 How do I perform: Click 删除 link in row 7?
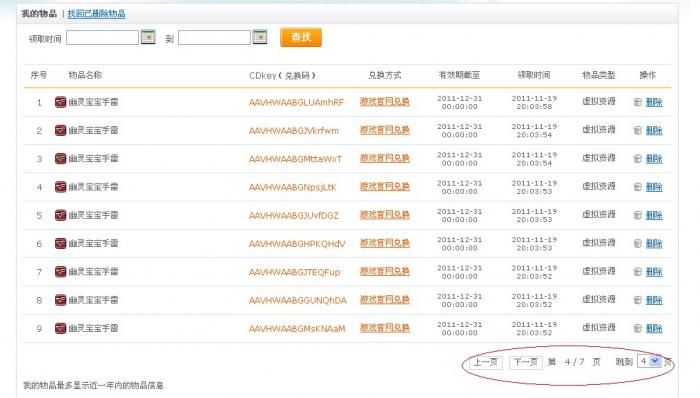tap(654, 272)
